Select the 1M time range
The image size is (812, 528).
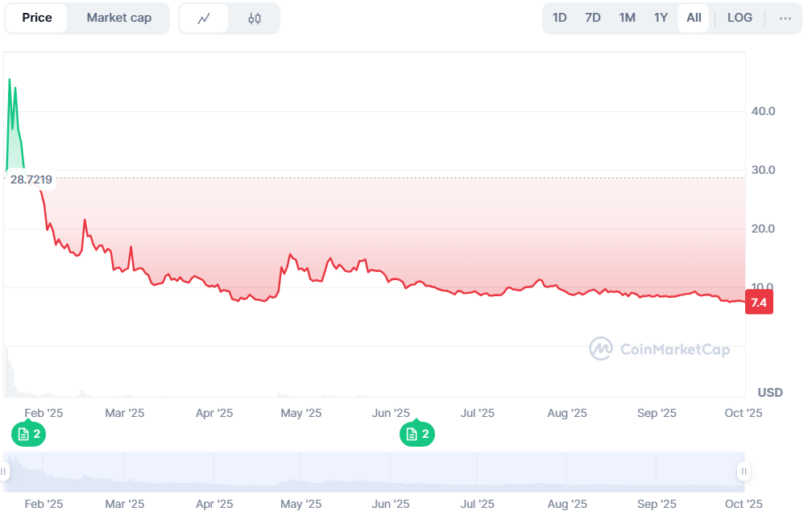coord(627,18)
